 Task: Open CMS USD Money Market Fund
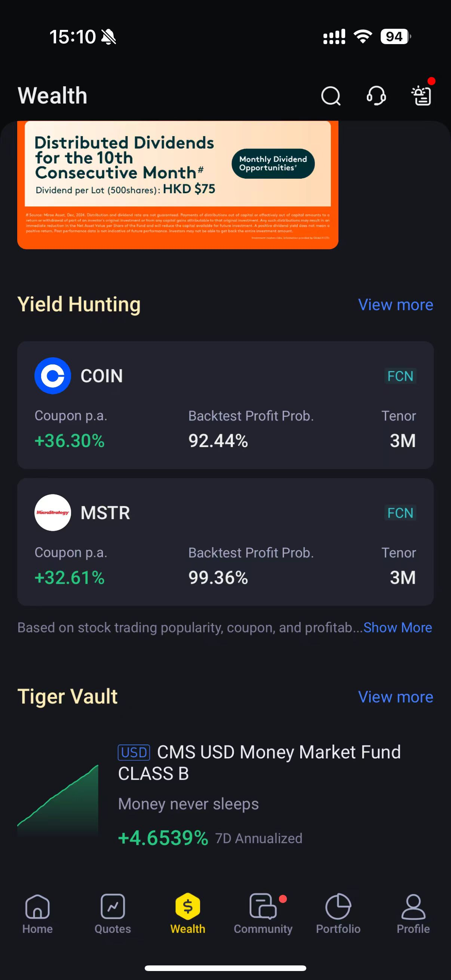click(x=259, y=762)
